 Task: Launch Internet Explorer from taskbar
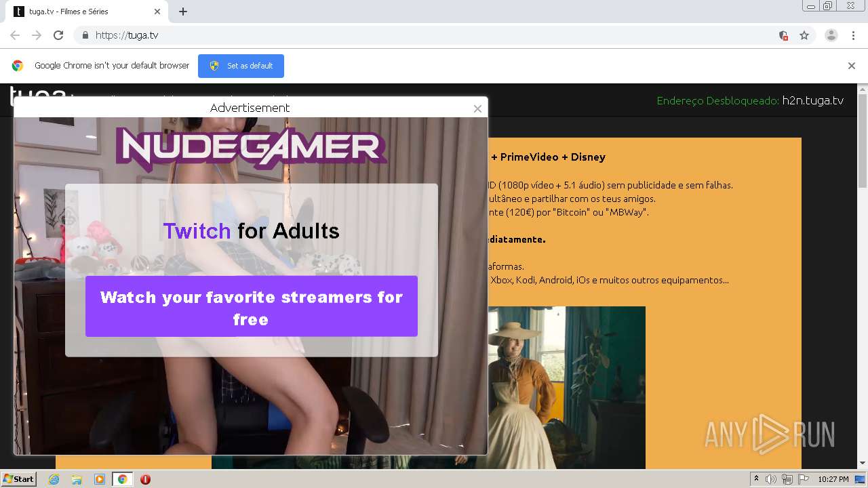click(54, 479)
